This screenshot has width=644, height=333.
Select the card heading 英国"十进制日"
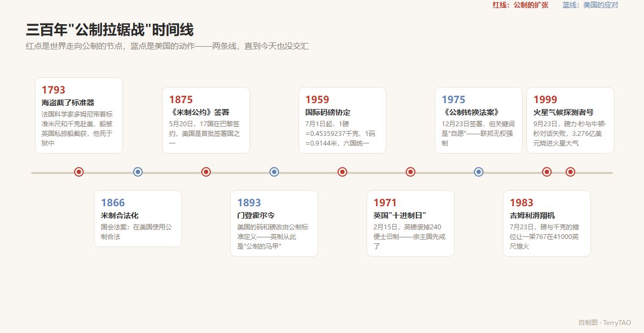pyautogui.click(x=400, y=215)
